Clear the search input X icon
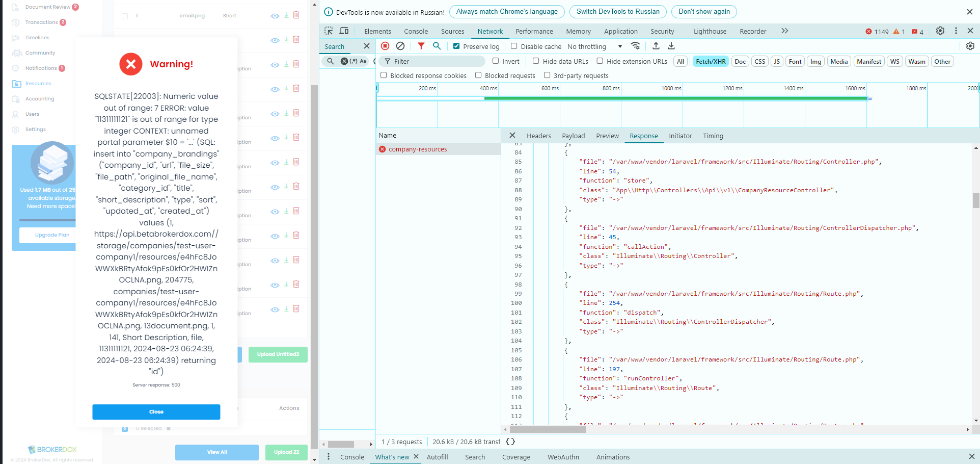The image size is (980, 464). click(344, 61)
